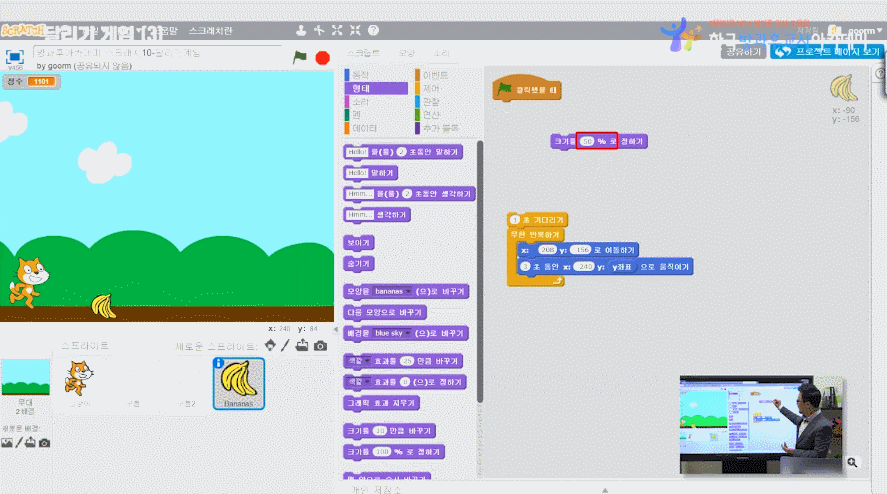Click the 그래픽 효과 지우기 block
This screenshot has width=887, height=494.
(381, 403)
